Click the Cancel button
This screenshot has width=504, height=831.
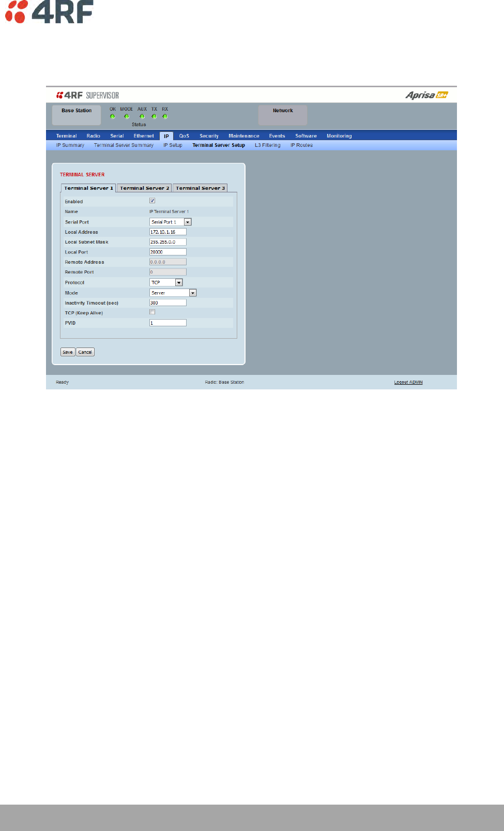85,352
